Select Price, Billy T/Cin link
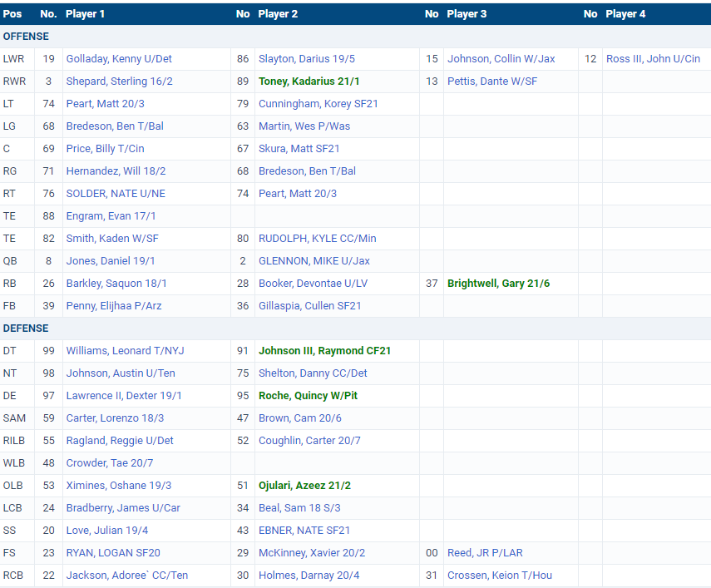Image resolution: width=711 pixels, height=588 pixels. coord(106,149)
